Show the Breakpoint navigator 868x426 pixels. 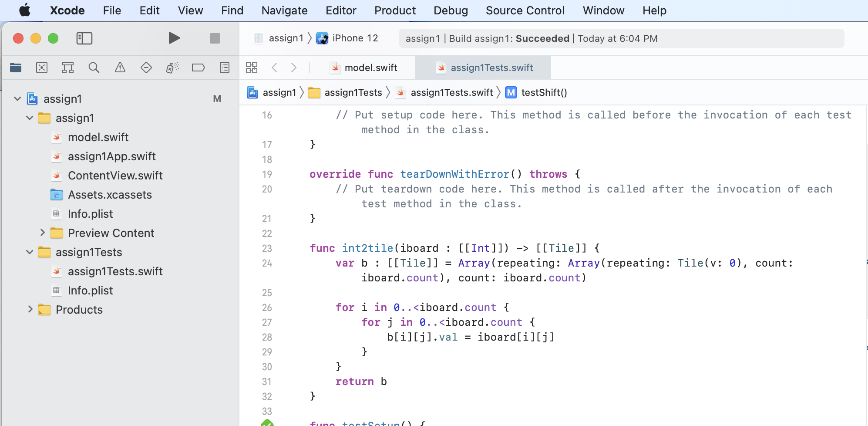198,68
